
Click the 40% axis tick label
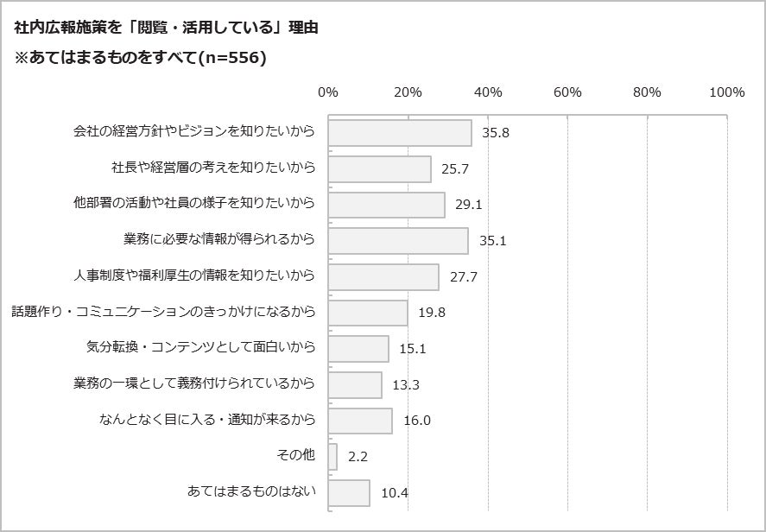pyautogui.click(x=488, y=92)
